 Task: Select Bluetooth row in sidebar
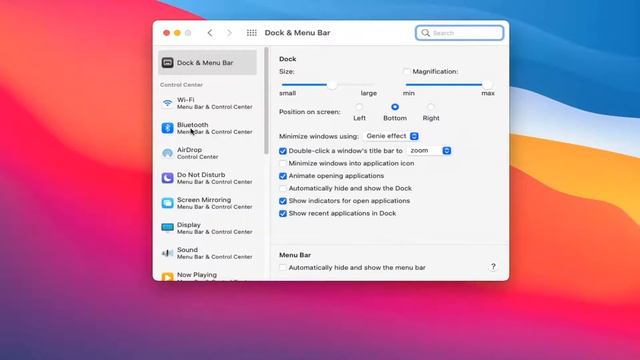208,128
